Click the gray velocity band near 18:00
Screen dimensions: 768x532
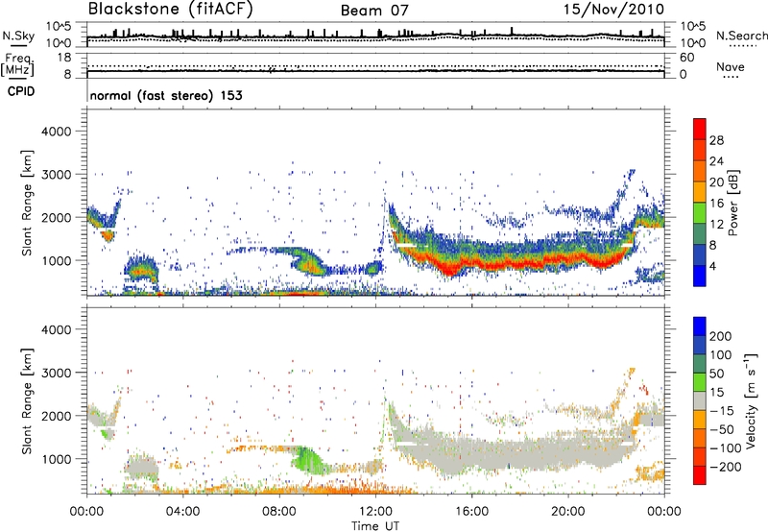click(519, 453)
